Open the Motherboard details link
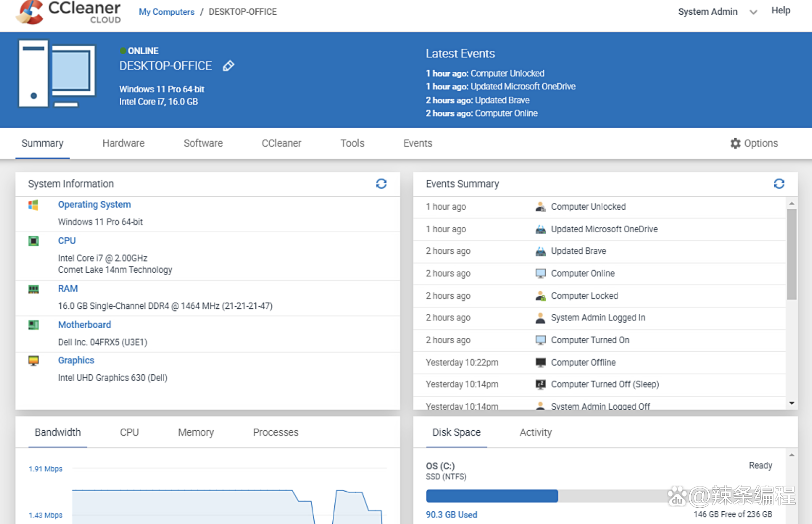 [x=84, y=325]
